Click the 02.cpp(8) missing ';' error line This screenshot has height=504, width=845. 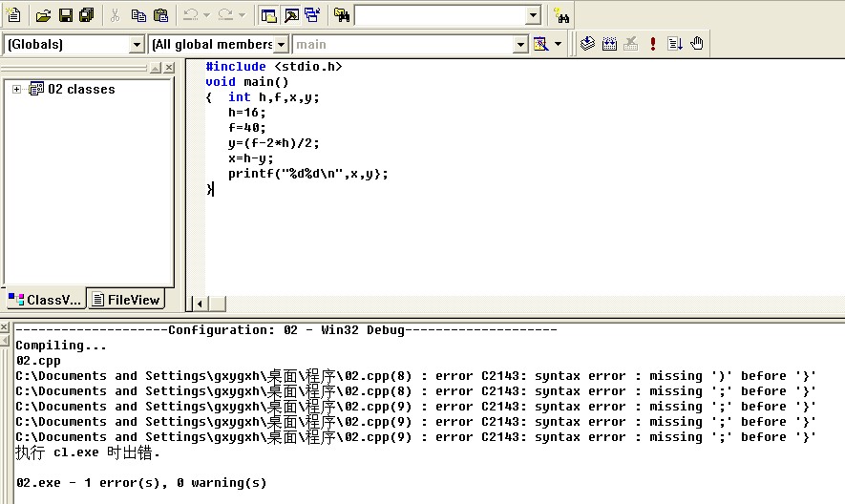(415, 390)
